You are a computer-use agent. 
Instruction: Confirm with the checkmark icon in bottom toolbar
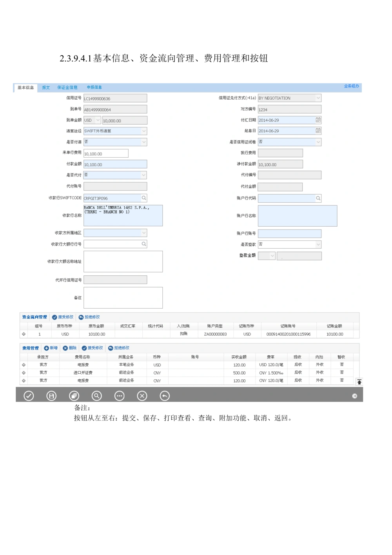[x=29, y=396]
